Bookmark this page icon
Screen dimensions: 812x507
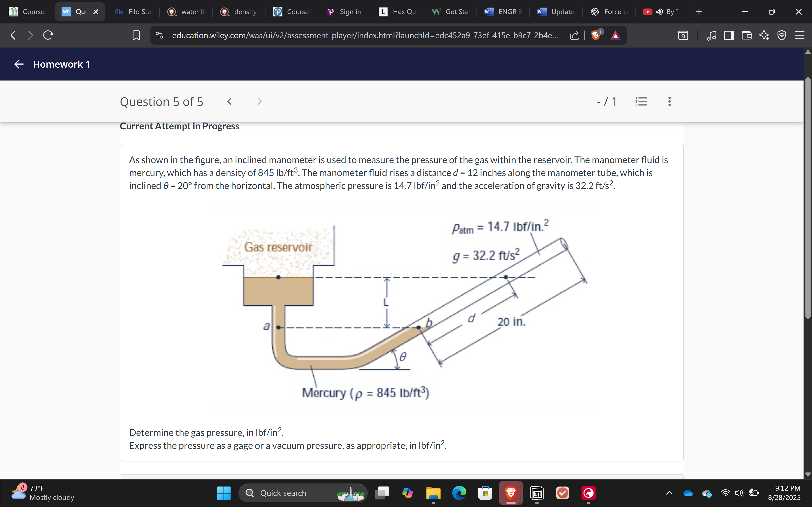pyautogui.click(x=136, y=35)
